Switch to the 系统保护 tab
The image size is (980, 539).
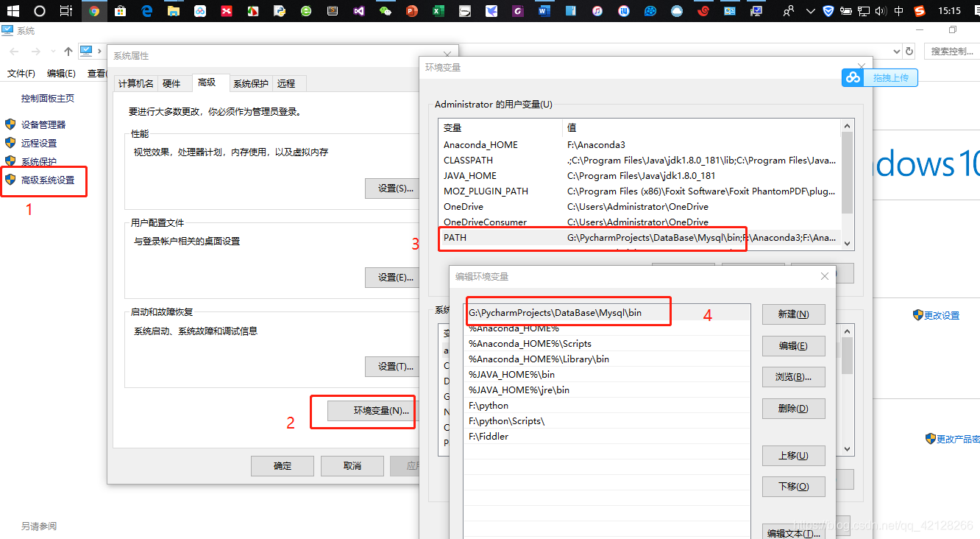pyautogui.click(x=249, y=83)
